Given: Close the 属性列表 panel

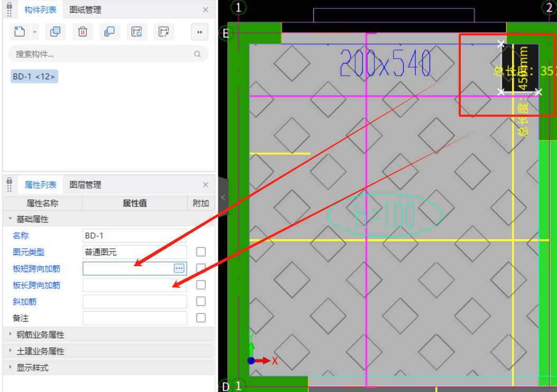Looking at the screenshot, I should tap(206, 184).
